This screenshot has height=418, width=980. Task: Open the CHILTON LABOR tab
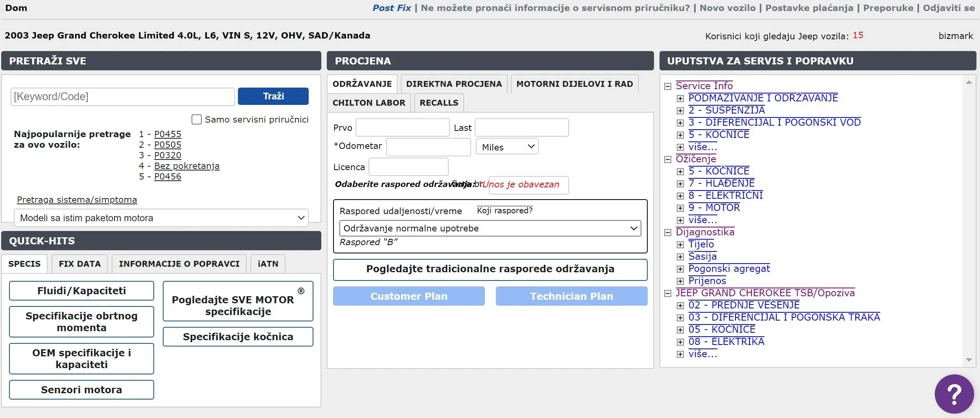(x=369, y=103)
